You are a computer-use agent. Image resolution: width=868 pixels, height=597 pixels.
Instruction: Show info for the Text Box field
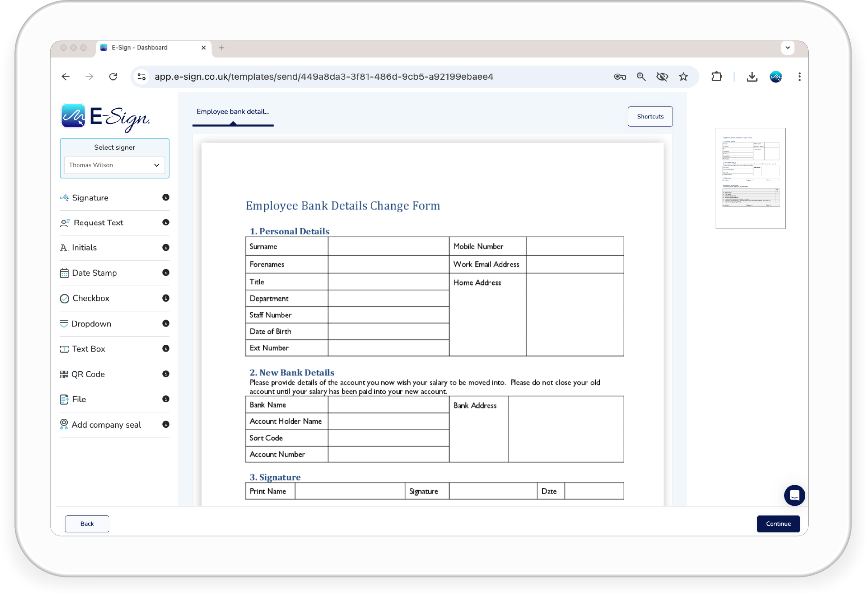tap(166, 348)
